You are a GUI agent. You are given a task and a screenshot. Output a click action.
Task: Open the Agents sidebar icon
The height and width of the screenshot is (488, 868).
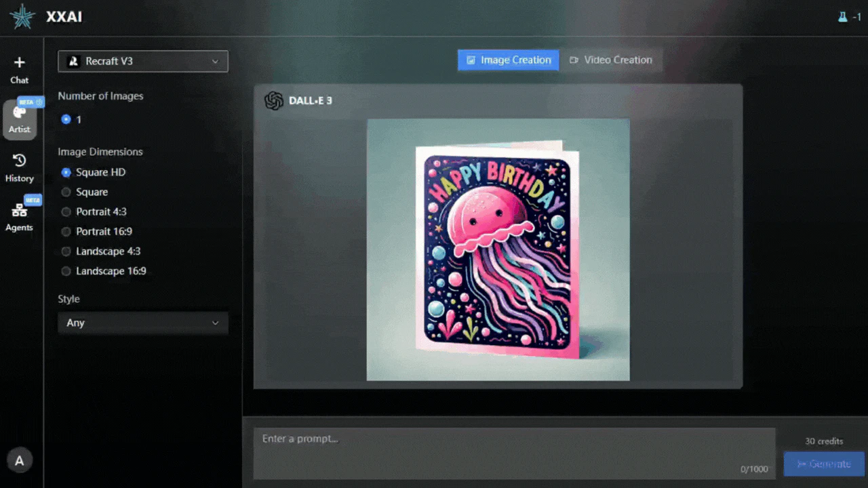click(20, 211)
